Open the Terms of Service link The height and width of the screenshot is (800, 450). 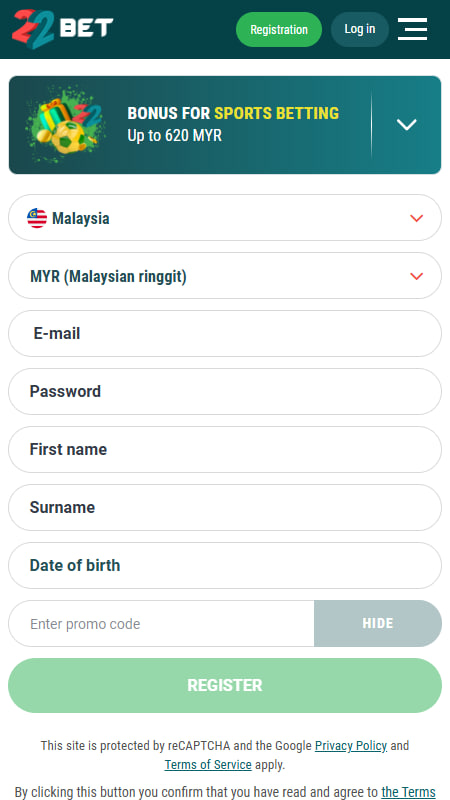[x=208, y=765]
